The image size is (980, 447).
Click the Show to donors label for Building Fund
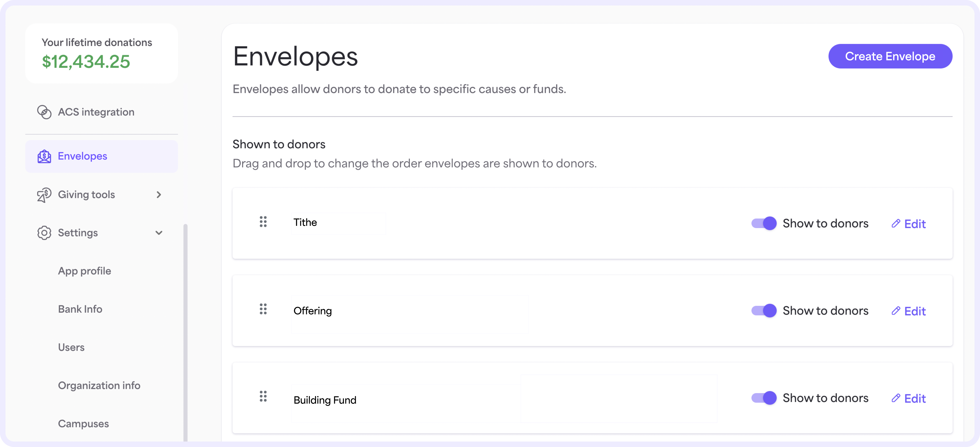tap(826, 398)
